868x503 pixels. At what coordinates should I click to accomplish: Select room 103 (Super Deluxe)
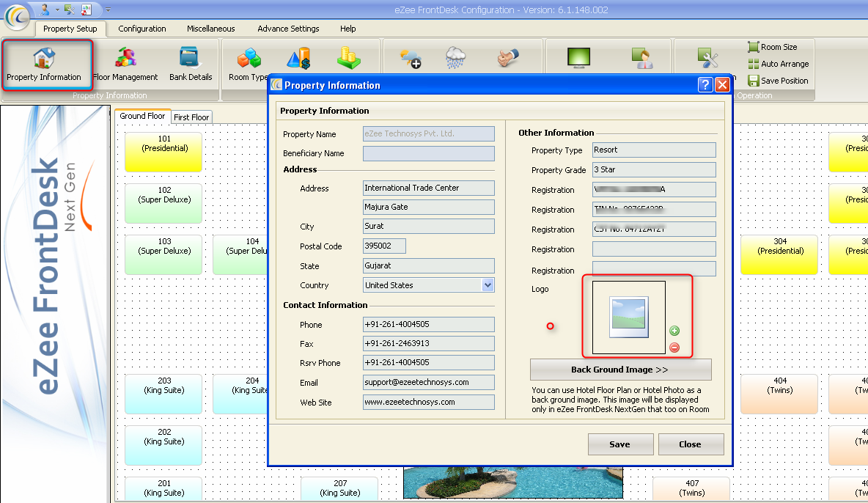(164, 255)
